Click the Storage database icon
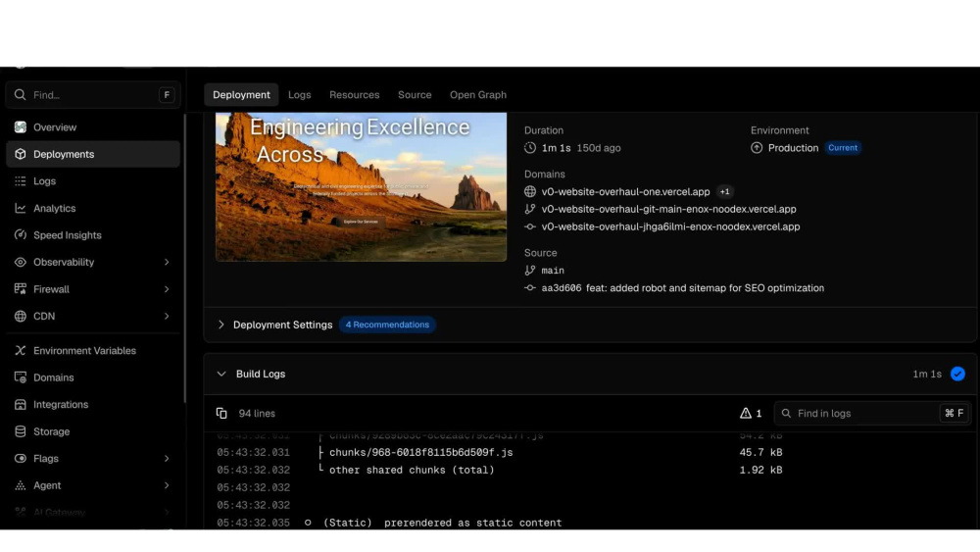Screen dimensions: 980x552 click(20, 431)
